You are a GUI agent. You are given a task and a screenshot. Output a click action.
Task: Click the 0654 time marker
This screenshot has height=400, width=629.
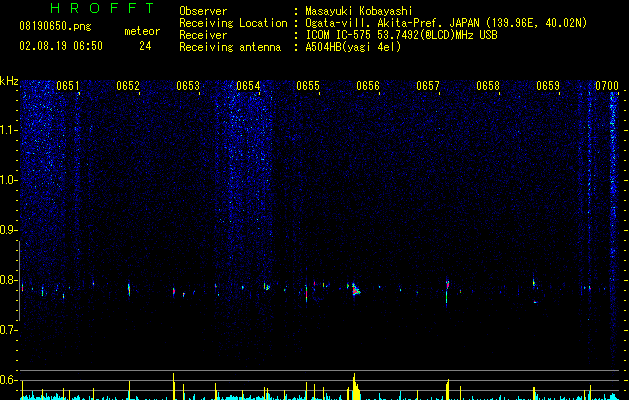pyautogui.click(x=248, y=86)
